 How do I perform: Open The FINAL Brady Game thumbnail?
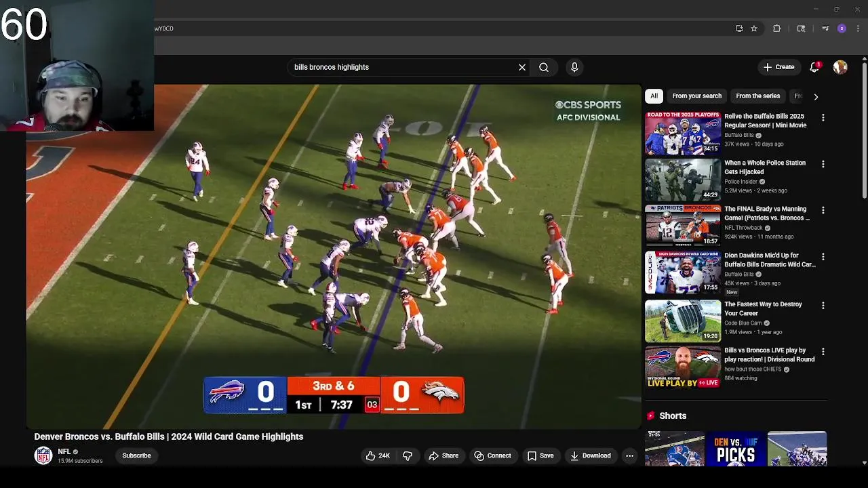[x=683, y=226]
